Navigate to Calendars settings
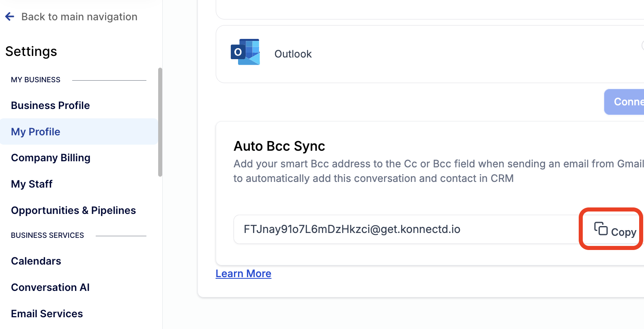Screen dimensions: 644x329 [36, 261]
